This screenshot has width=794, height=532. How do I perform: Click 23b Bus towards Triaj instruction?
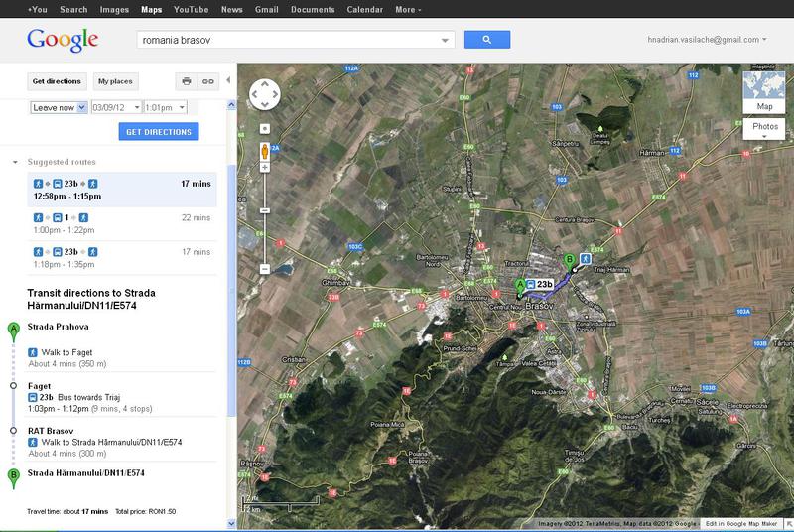[80, 397]
